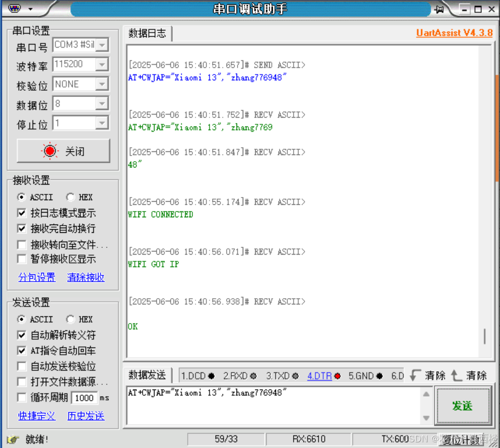Click the red port status light icon
The image size is (500, 448).
coord(50,151)
